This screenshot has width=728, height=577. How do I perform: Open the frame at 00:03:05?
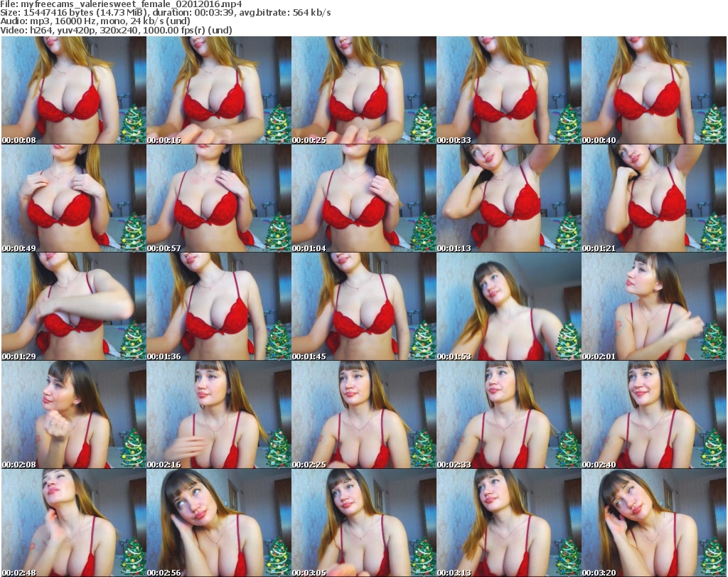pyautogui.click(x=364, y=523)
